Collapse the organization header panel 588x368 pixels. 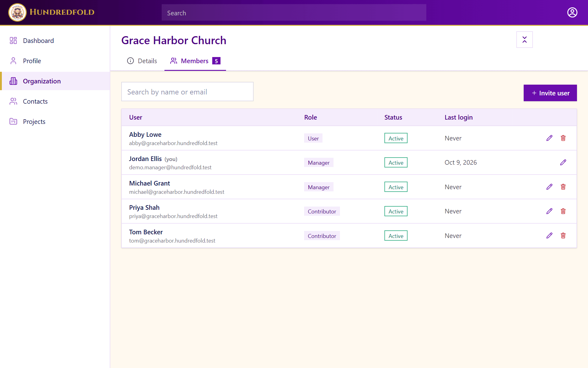[x=524, y=40]
